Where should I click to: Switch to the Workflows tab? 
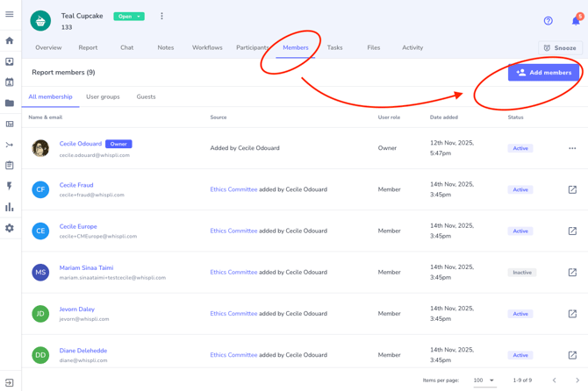tap(207, 47)
